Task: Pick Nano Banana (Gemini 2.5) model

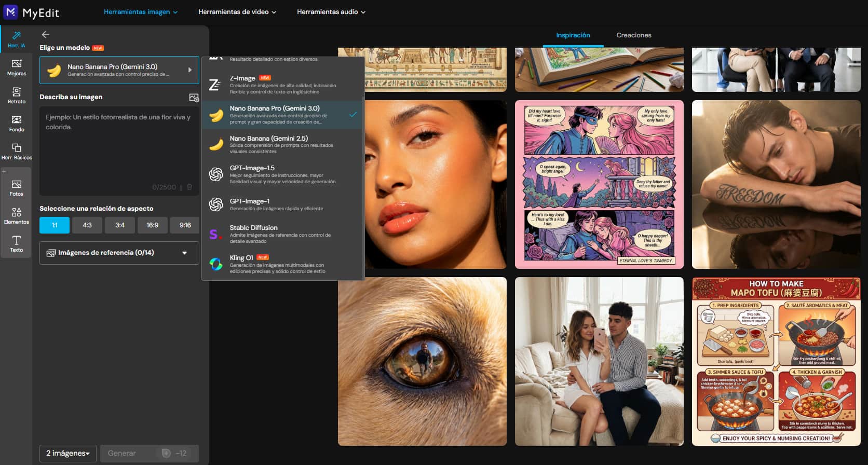Action: point(283,144)
